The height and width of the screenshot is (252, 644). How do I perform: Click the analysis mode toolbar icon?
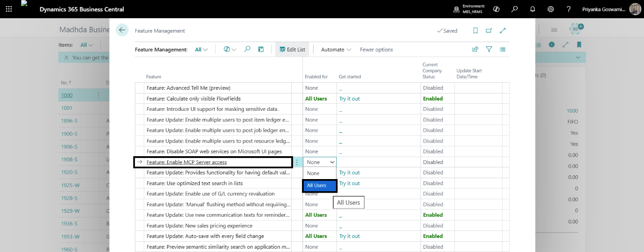pyautogui.click(x=261, y=49)
